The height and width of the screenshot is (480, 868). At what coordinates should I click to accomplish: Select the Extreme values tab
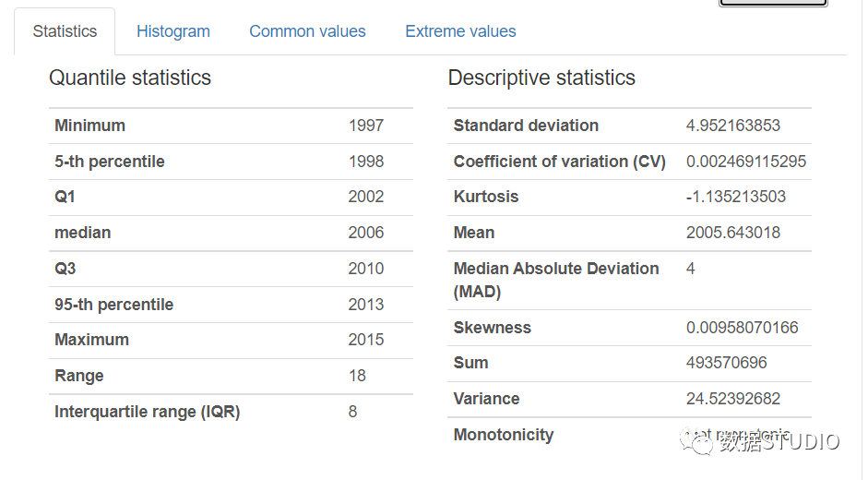tap(460, 31)
